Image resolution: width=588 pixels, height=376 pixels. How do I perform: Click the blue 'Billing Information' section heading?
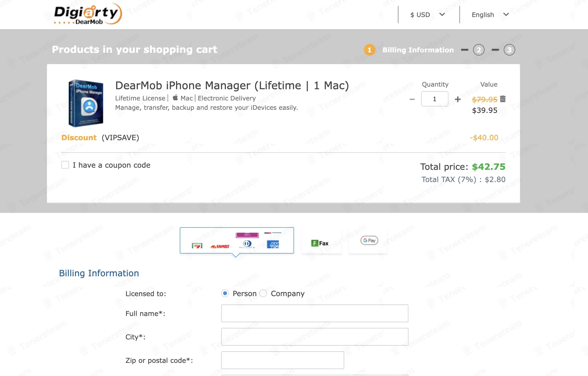click(99, 273)
